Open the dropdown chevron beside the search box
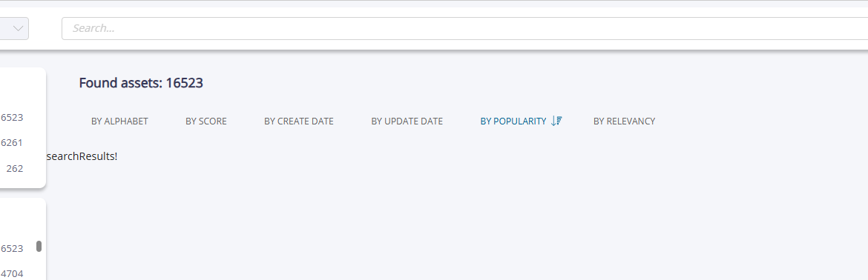Image resolution: width=868 pixels, height=280 pixels. [x=19, y=28]
